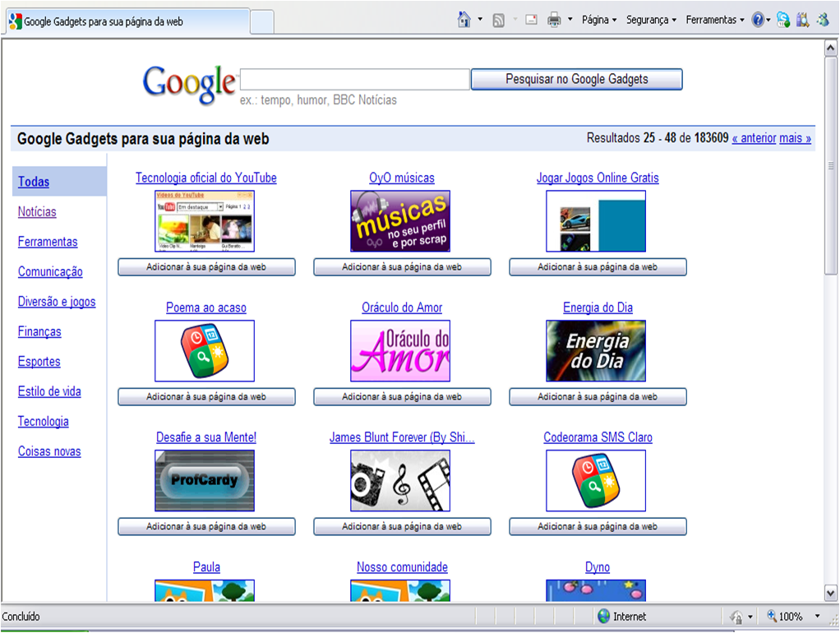
Task: Focus the Google Gadgets search field
Action: tap(354, 79)
